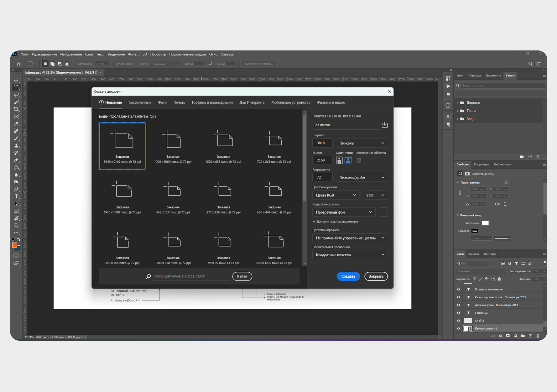Image resolution: width=557 pixels, height=392 pixels.
Task: Hide the 'iPhone 5C' layer
Action: point(458,313)
